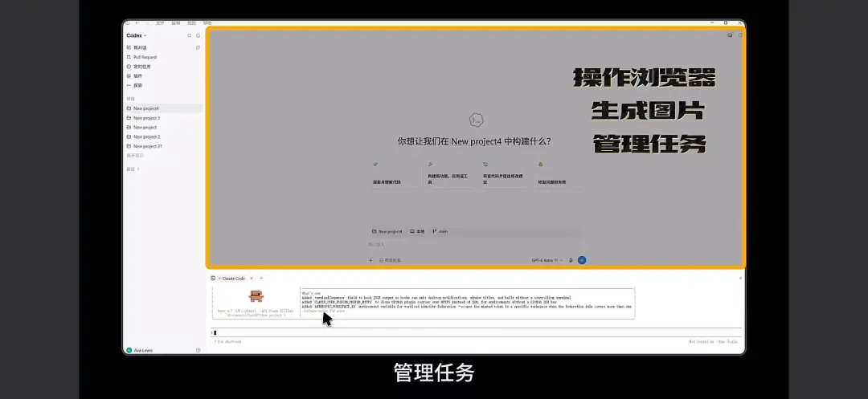This screenshot has height=399, width=868.
Task: Click the panel icon at top right of chat
Action: (730, 35)
